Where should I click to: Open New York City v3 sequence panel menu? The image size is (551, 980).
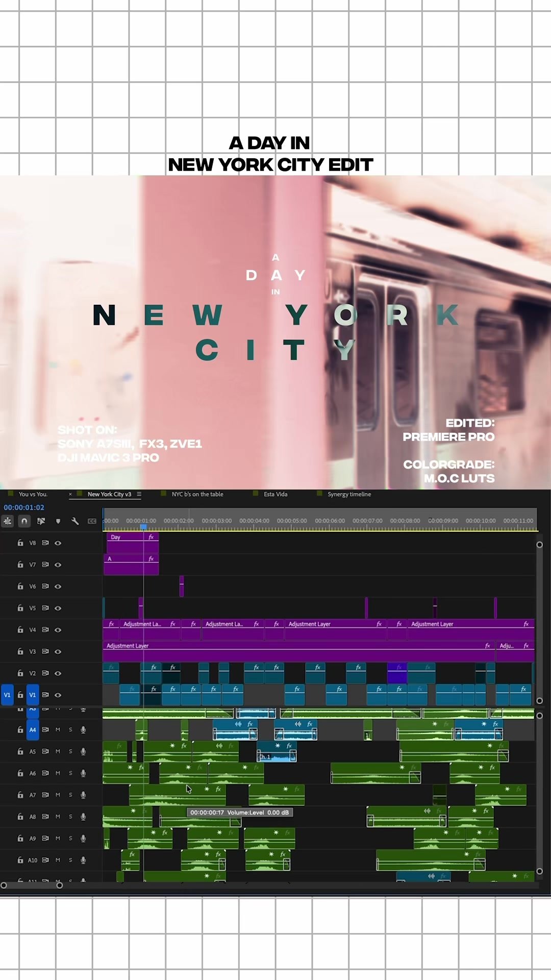[x=139, y=494]
